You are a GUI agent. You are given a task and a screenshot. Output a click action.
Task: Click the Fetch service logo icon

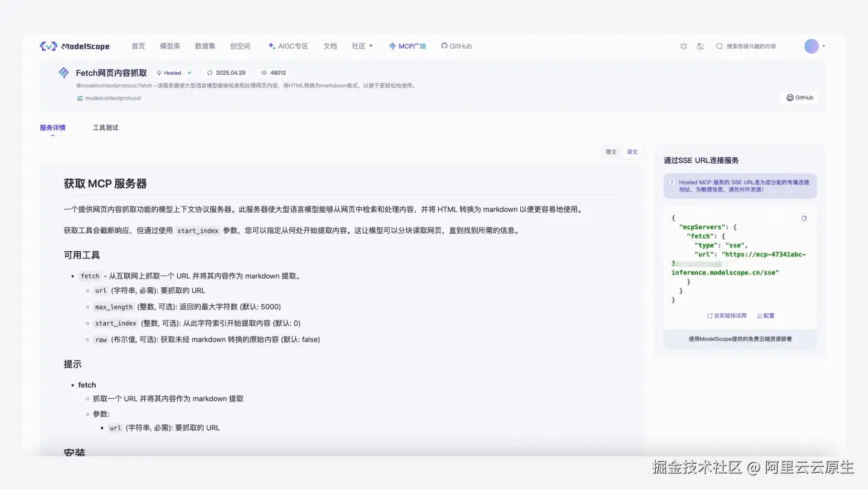click(x=63, y=73)
